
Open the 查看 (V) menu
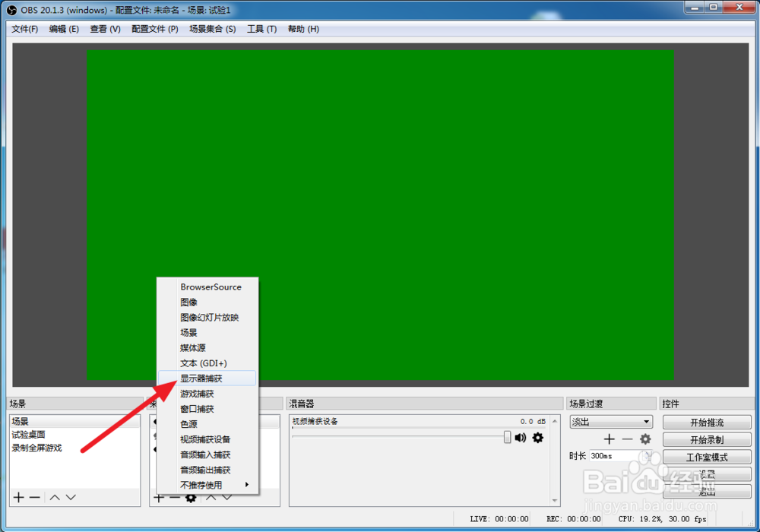point(105,29)
